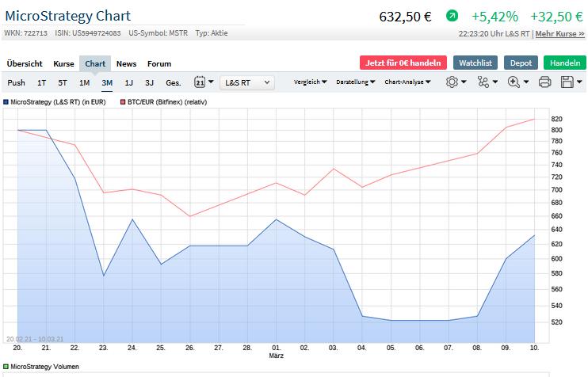Image resolution: width=588 pixels, height=377 pixels.
Task: Open the calendar date range picker
Action: click(x=200, y=82)
